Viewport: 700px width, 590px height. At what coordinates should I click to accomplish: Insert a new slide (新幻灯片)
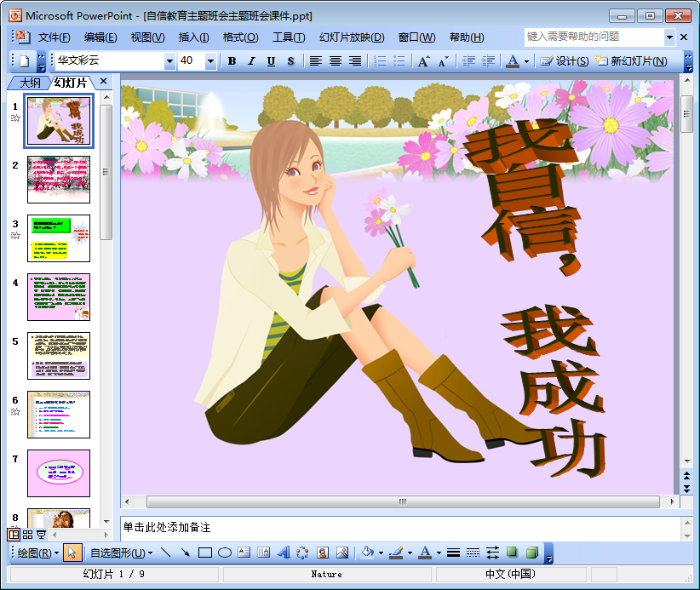(x=631, y=61)
